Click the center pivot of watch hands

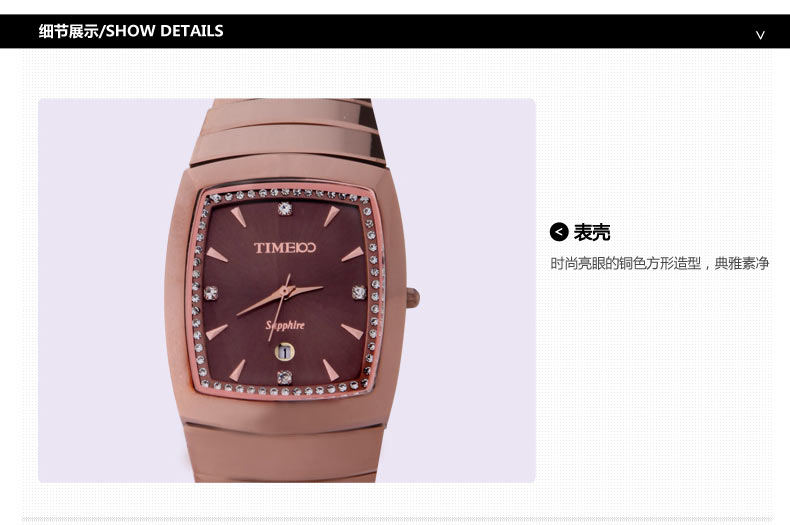(x=286, y=291)
